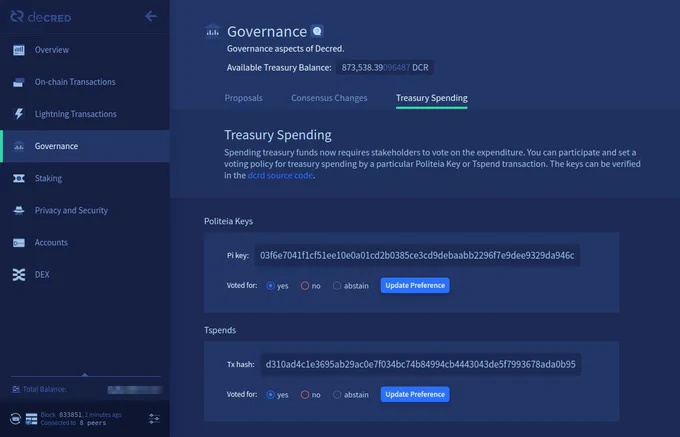The image size is (680, 437).
Task: Click the Governance building icon in sidebar
Action: pyautogui.click(x=19, y=146)
